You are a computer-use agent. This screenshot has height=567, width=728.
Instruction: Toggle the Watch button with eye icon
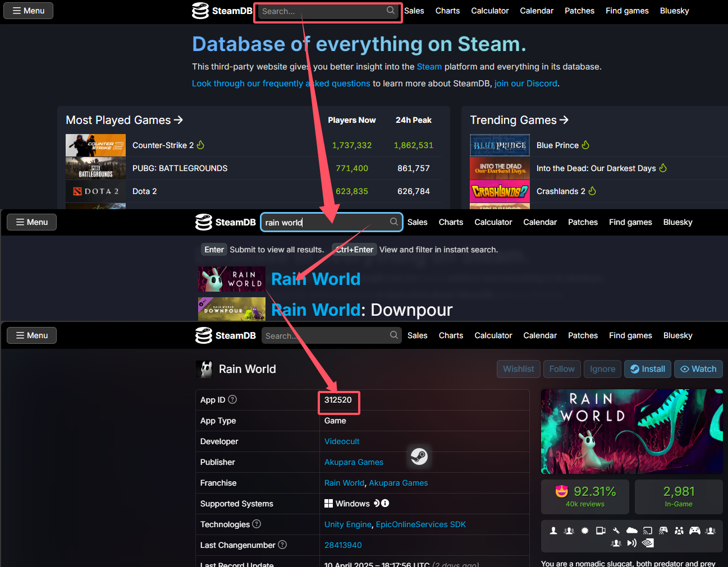[698, 368]
